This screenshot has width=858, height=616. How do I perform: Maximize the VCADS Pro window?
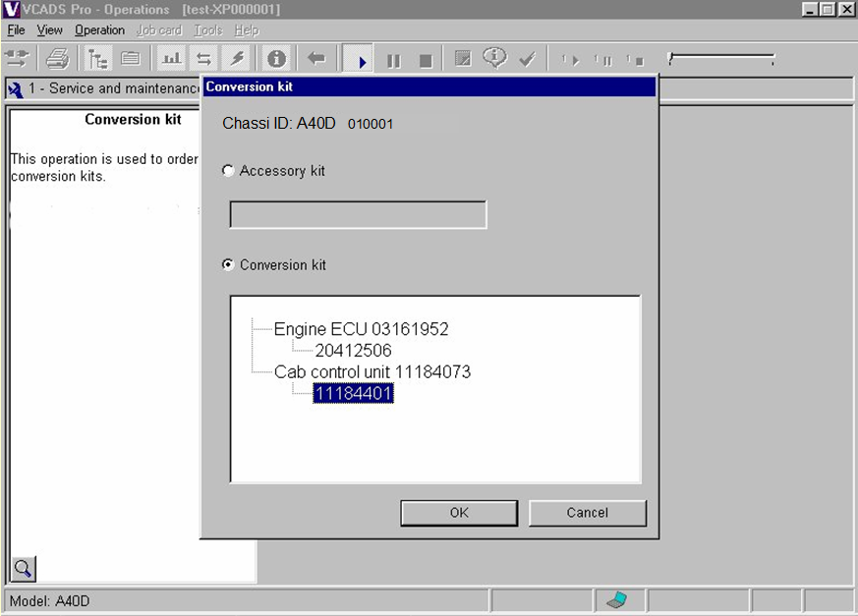pos(828,9)
